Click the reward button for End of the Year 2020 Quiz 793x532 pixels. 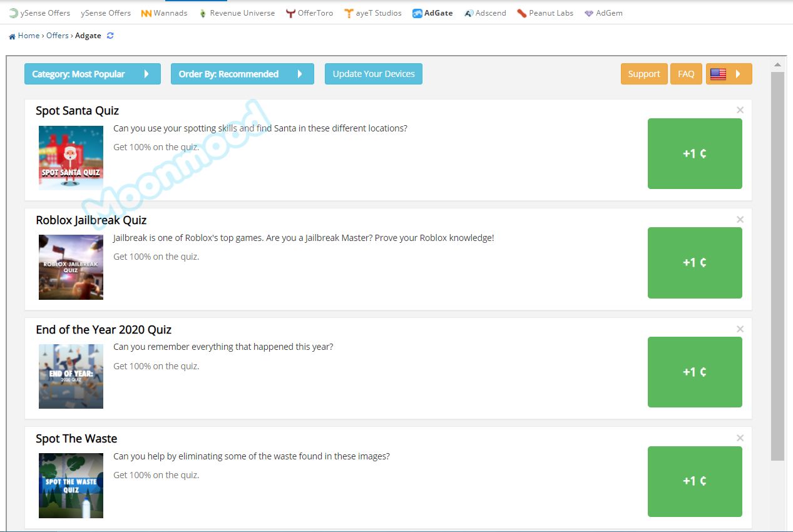[x=695, y=372]
